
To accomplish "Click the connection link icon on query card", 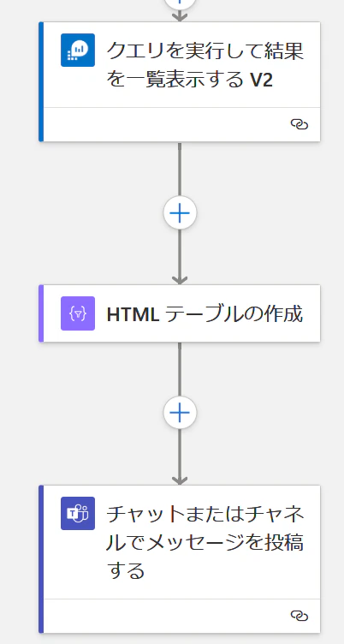I will 300,124.
